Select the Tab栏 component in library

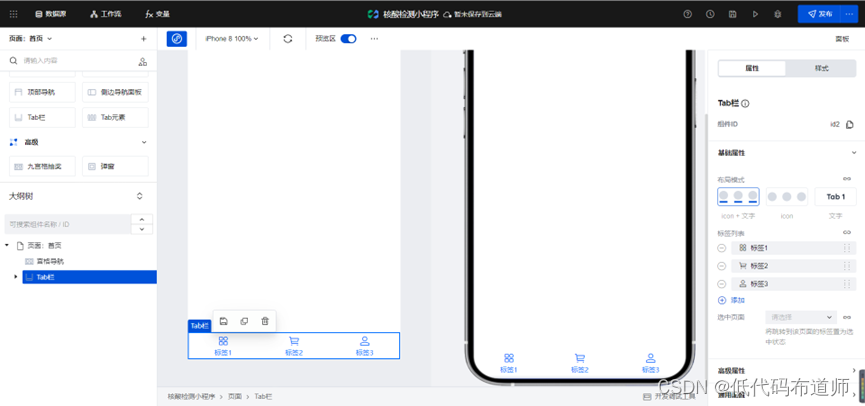click(42, 117)
